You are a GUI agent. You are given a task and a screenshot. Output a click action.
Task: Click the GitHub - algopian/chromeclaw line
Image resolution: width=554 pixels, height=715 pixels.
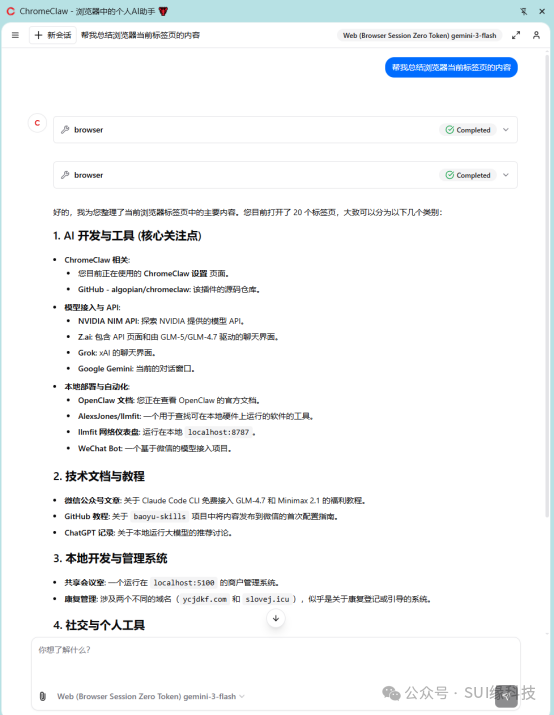(x=169, y=289)
